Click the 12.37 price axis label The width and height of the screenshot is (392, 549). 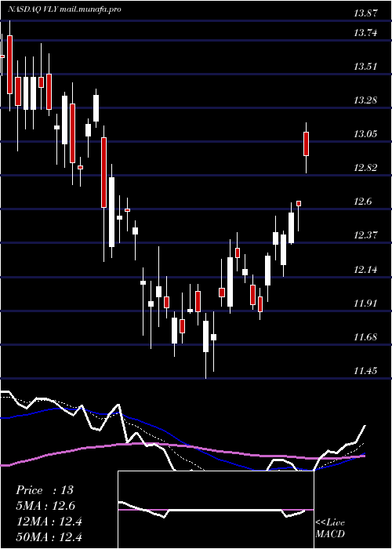(365, 235)
